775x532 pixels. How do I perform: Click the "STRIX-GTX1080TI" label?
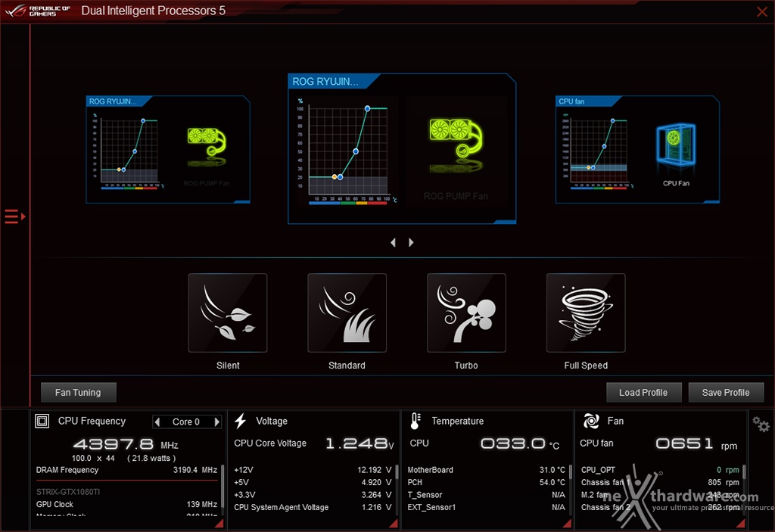tap(68, 492)
